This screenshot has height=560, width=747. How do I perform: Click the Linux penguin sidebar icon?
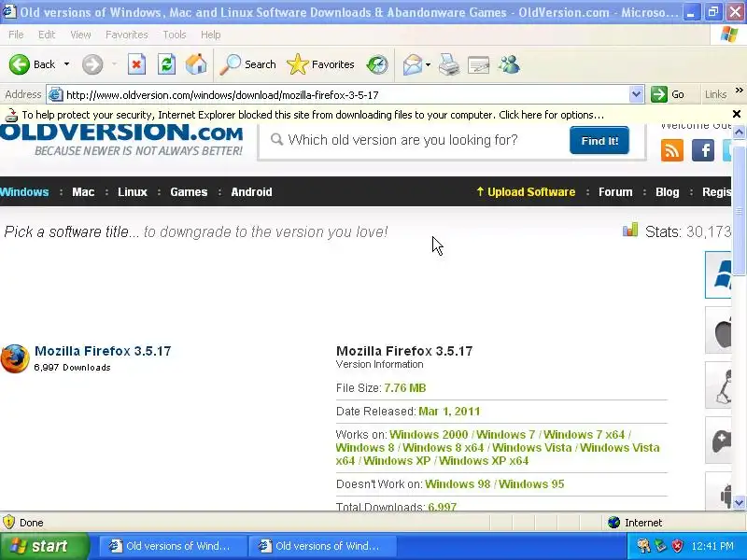[718, 385]
